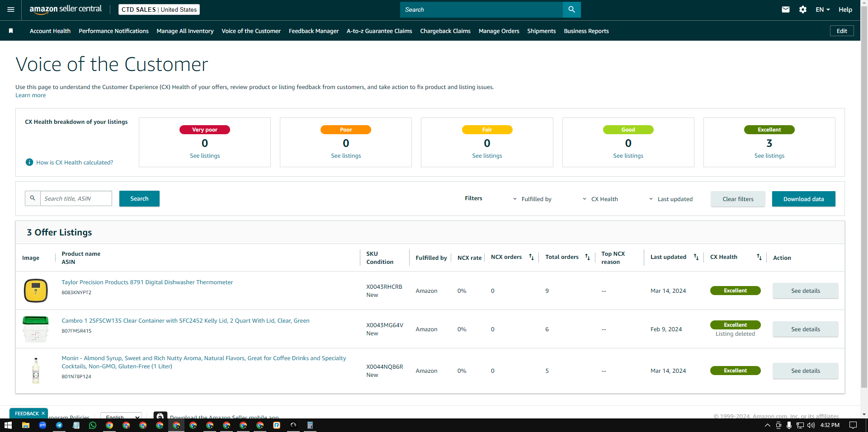
Task: Click the Monin syrup bottle thumbnail
Action: click(x=36, y=371)
